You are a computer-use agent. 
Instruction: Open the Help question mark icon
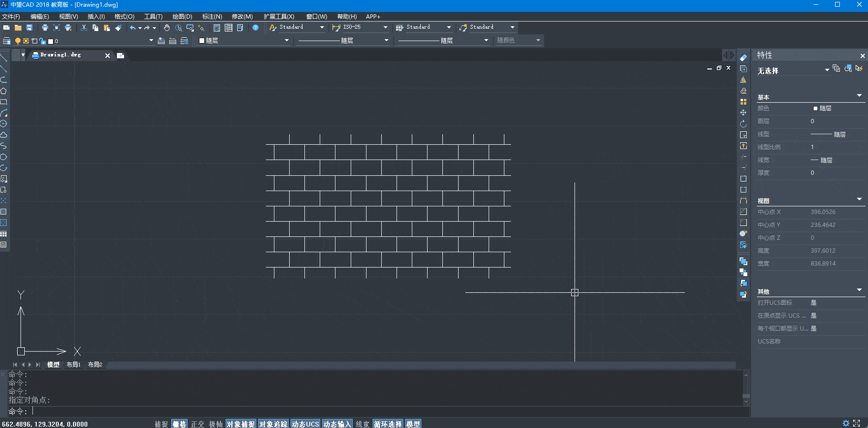tap(256, 28)
